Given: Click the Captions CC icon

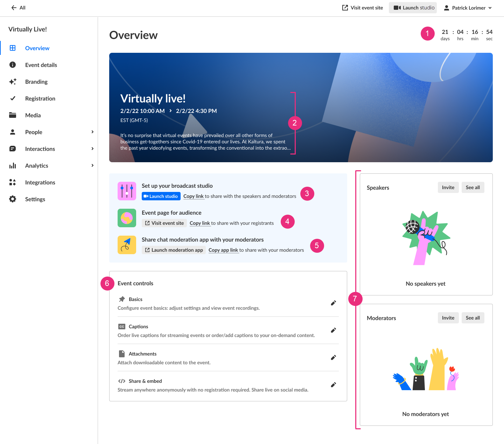Looking at the screenshot, I should (x=122, y=327).
